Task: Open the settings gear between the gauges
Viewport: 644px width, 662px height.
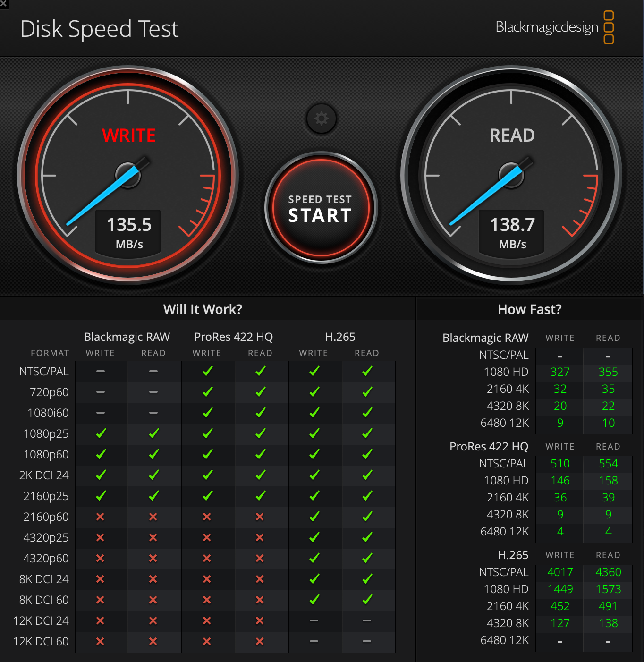Action: (x=322, y=118)
